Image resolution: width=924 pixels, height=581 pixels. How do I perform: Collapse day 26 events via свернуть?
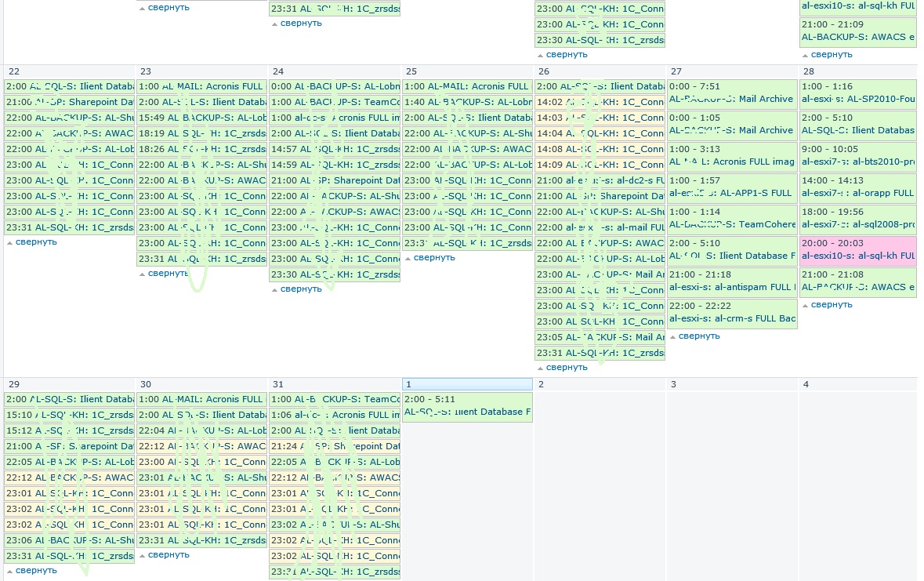coord(567,368)
